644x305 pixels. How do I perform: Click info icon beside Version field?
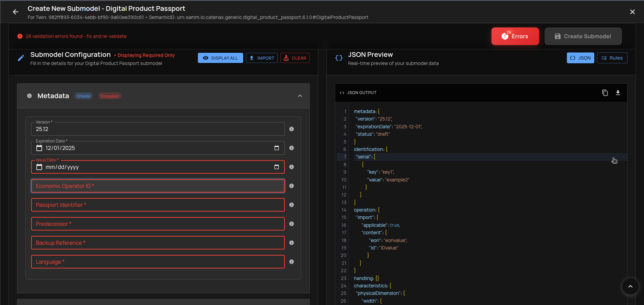(x=292, y=129)
